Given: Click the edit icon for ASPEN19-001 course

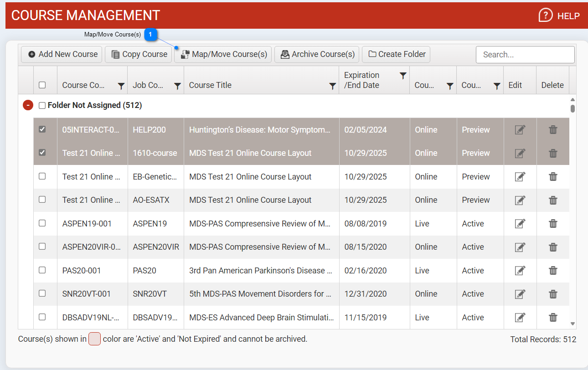Looking at the screenshot, I should pyautogui.click(x=520, y=224).
